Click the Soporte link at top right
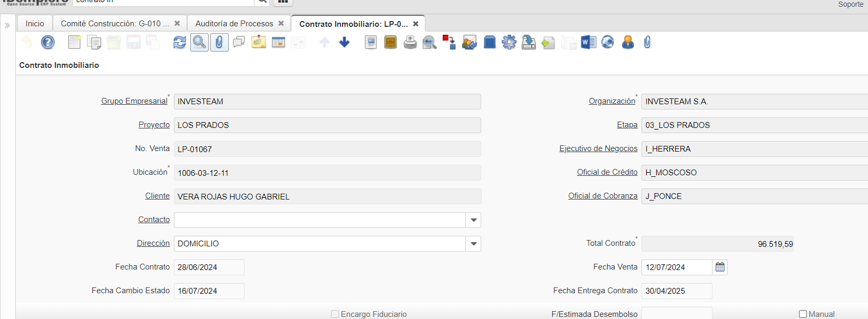Image resolution: width=868 pixels, height=319 pixels. [x=851, y=4]
